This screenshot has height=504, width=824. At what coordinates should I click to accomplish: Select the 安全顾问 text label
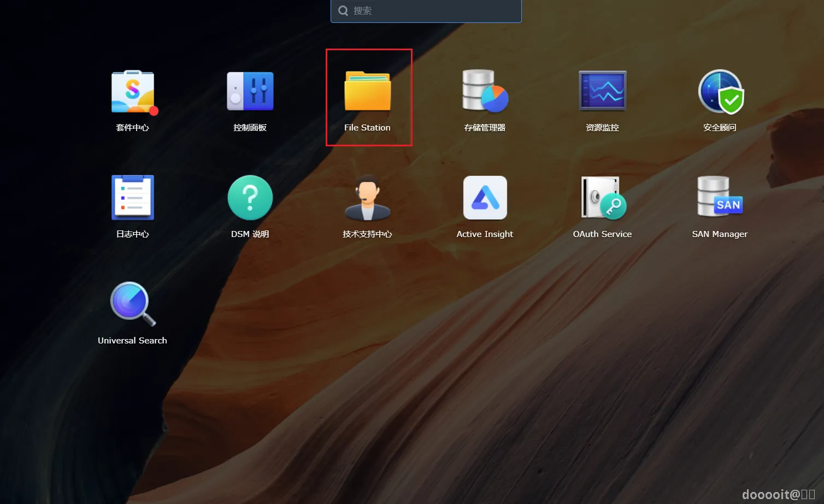coord(720,128)
